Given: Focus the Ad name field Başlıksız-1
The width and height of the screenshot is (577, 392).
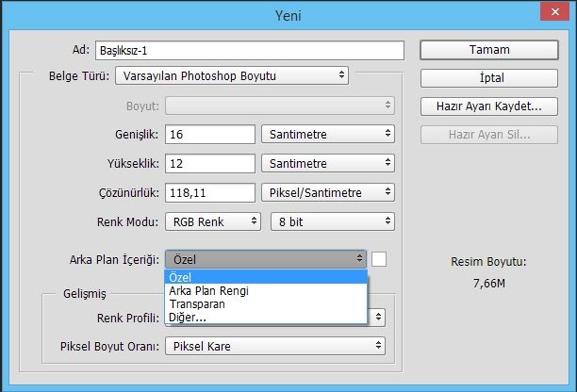Looking at the screenshot, I should pyautogui.click(x=250, y=50).
